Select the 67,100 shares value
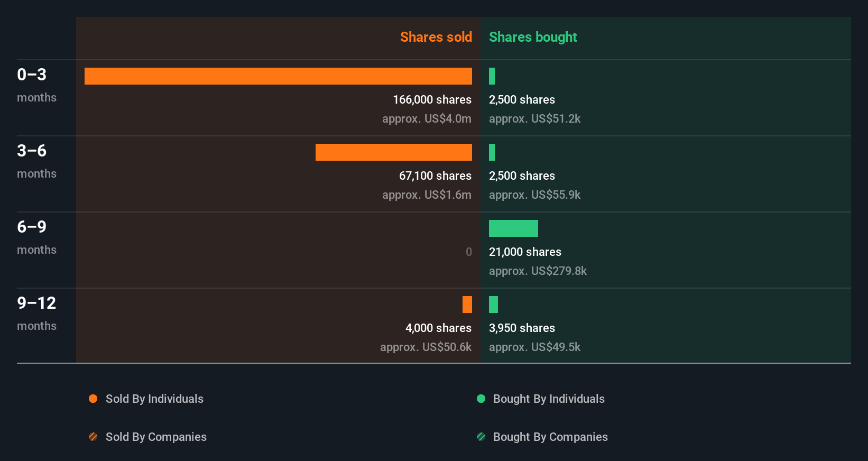The image size is (868, 461). 435,176
